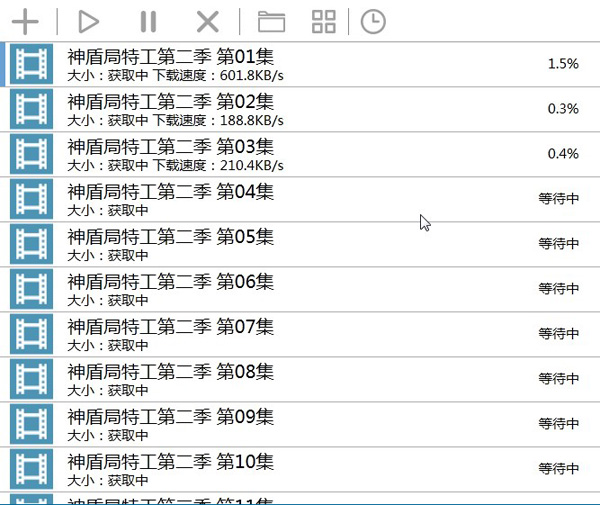Click 大小:获取中 under 第07集
The width and height of the screenshot is (600, 505).
tap(108, 345)
